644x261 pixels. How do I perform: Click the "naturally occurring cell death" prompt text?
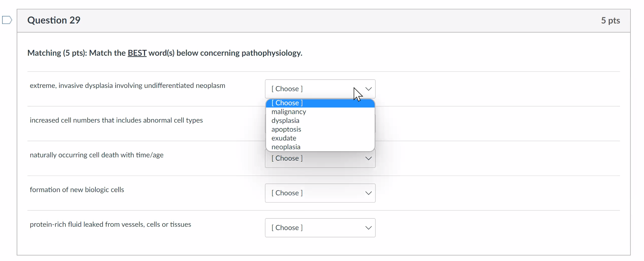coord(97,155)
